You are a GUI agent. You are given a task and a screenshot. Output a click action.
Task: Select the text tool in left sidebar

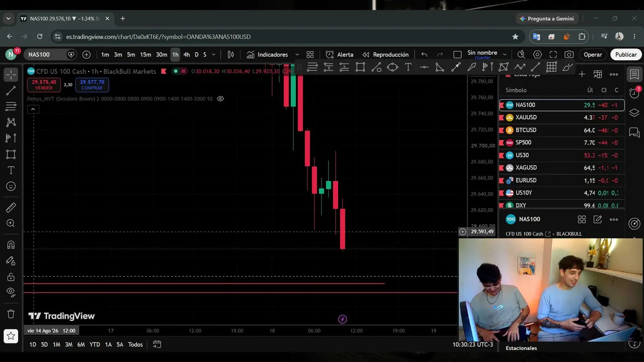[11, 170]
